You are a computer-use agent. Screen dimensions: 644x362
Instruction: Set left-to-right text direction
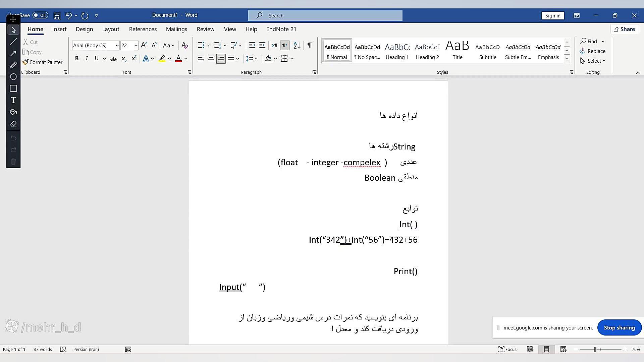(274, 45)
